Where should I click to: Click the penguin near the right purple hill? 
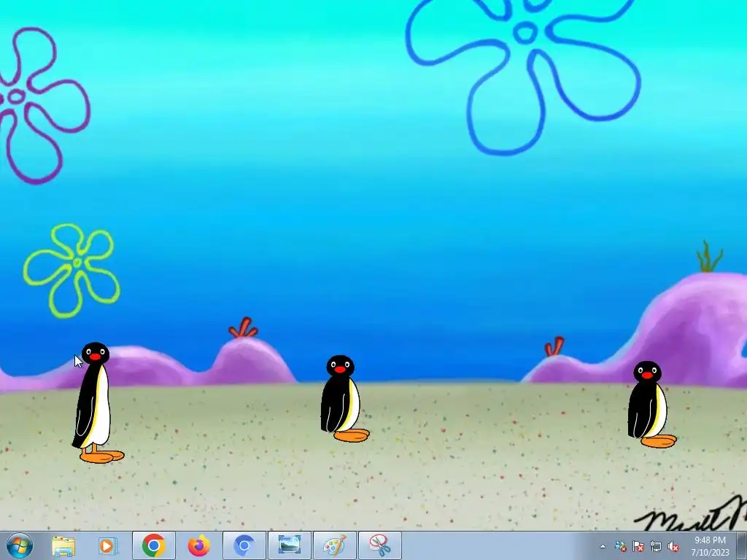[x=651, y=404]
